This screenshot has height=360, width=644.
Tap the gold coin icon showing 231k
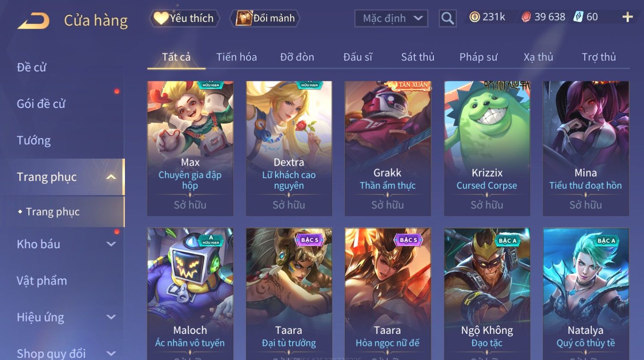click(x=474, y=17)
